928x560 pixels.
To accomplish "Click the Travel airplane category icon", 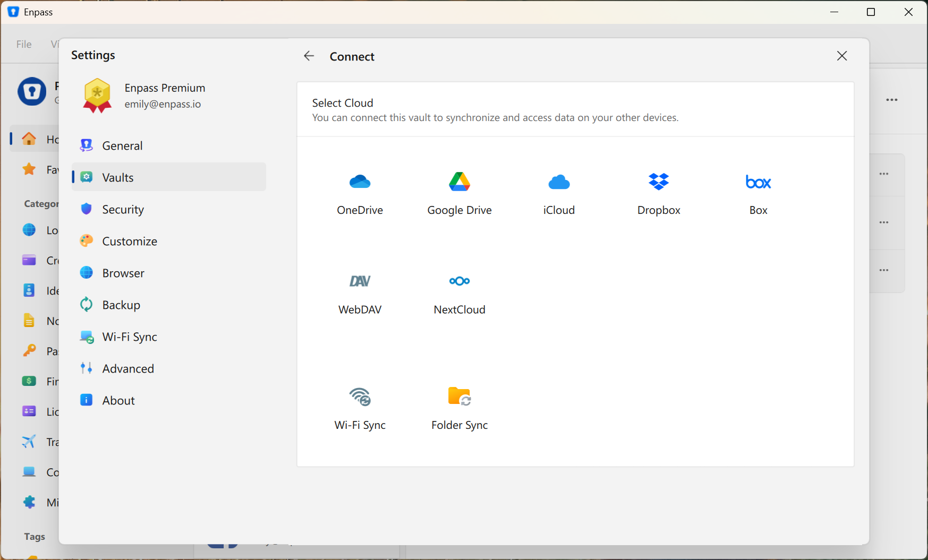I will tap(29, 442).
